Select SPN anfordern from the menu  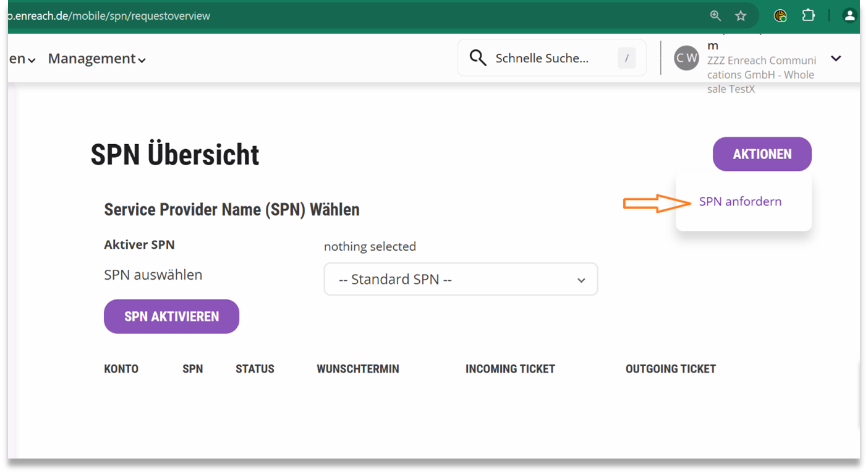click(x=740, y=202)
